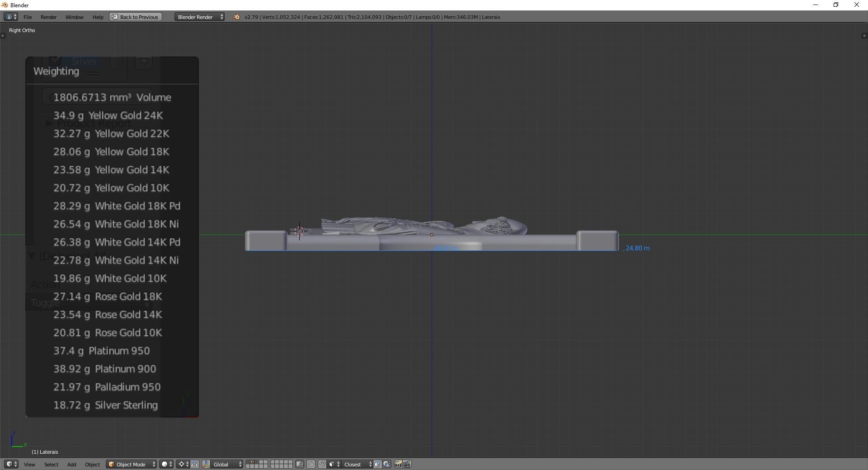868x470 pixels.
Task: Select the White Gold 18K Ni row
Action: click(x=116, y=224)
